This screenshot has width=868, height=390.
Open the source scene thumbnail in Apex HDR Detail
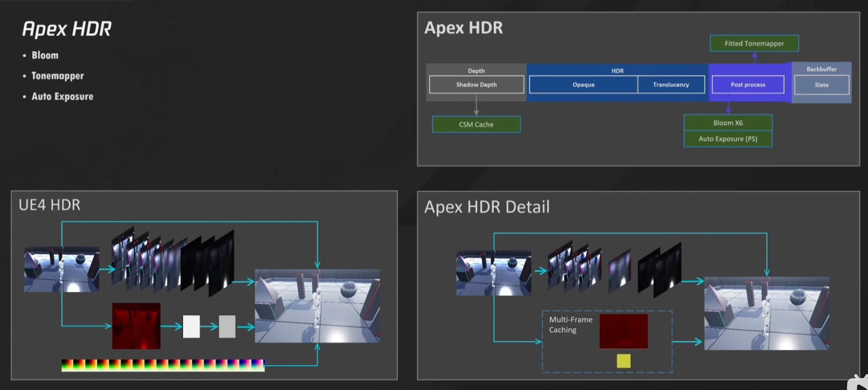pyautogui.click(x=494, y=273)
